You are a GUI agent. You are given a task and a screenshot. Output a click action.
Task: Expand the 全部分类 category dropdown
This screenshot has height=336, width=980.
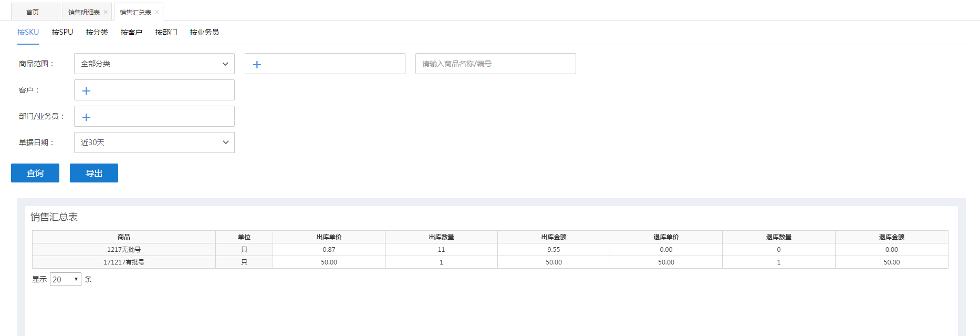[x=154, y=64]
